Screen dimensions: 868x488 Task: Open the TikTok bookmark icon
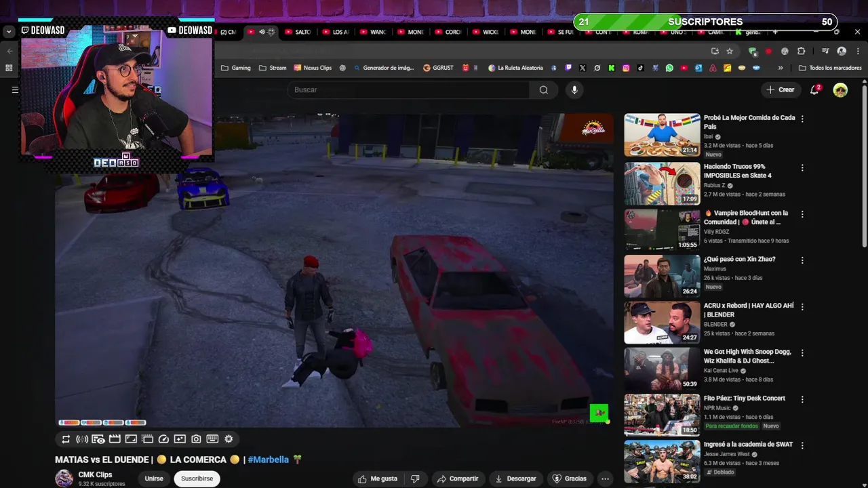click(640, 68)
